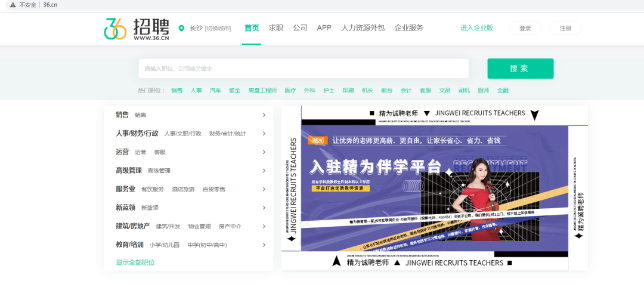
Task: Click bold 教育/培训 category heading
Action: pyautogui.click(x=130, y=245)
